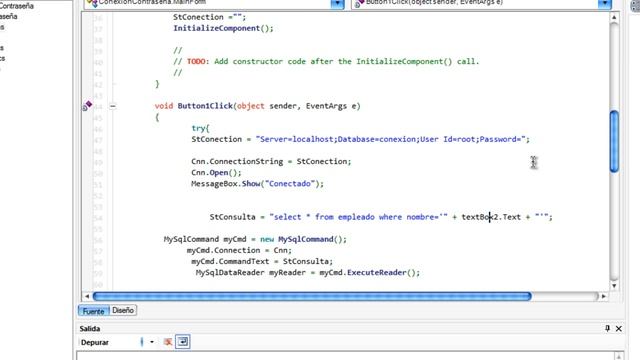Close the Salida output panel
The width and height of the screenshot is (640, 360).
click(619, 328)
